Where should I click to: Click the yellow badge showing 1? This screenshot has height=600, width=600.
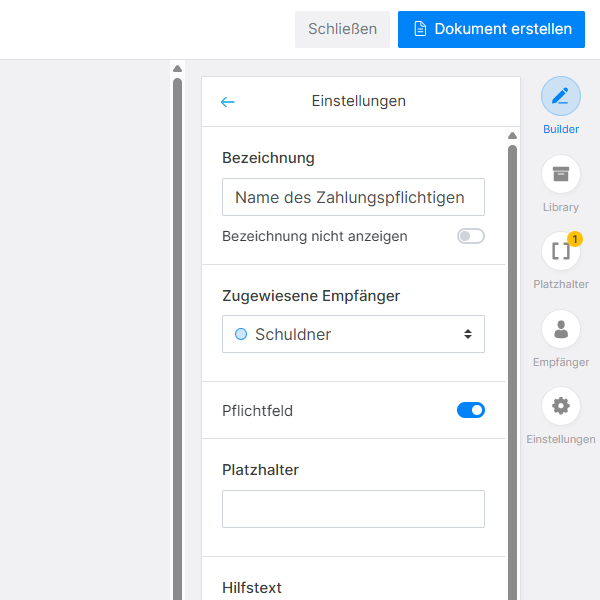(575, 239)
